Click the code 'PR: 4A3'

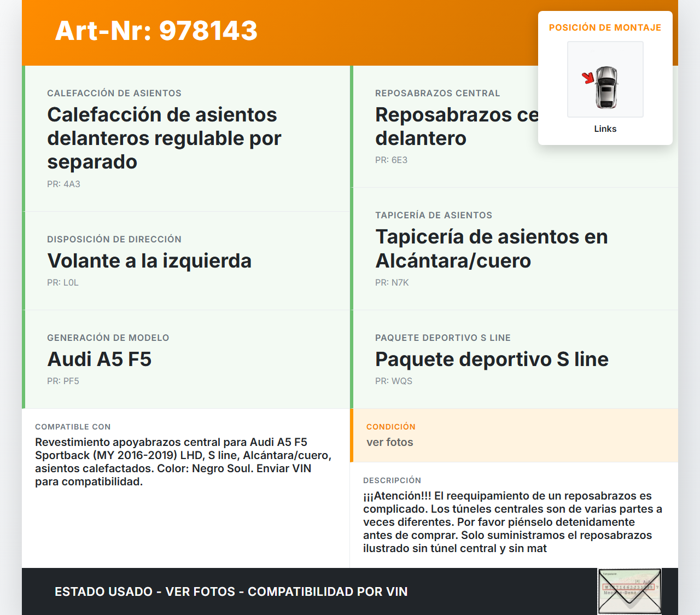(63, 184)
